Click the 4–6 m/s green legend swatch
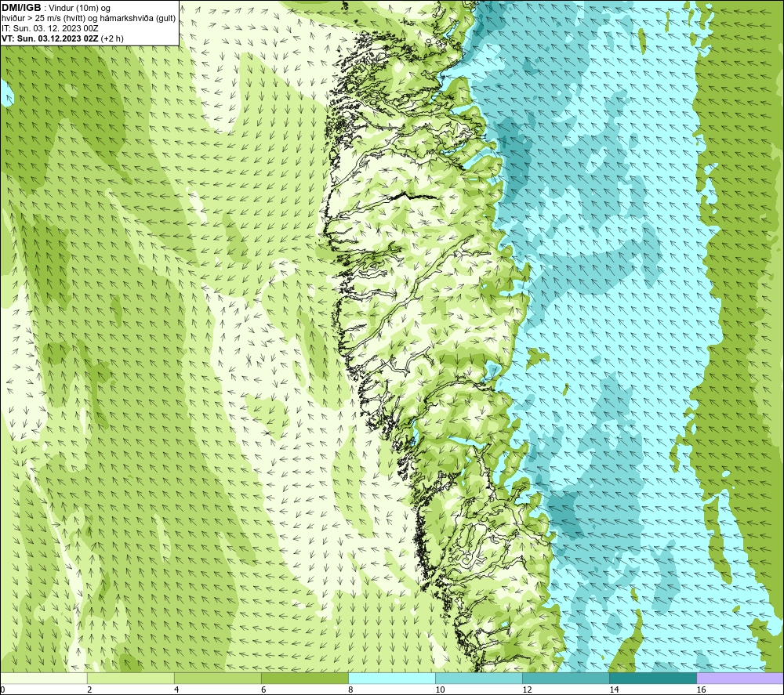Screen dimensions: 784x695 click(x=217, y=678)
